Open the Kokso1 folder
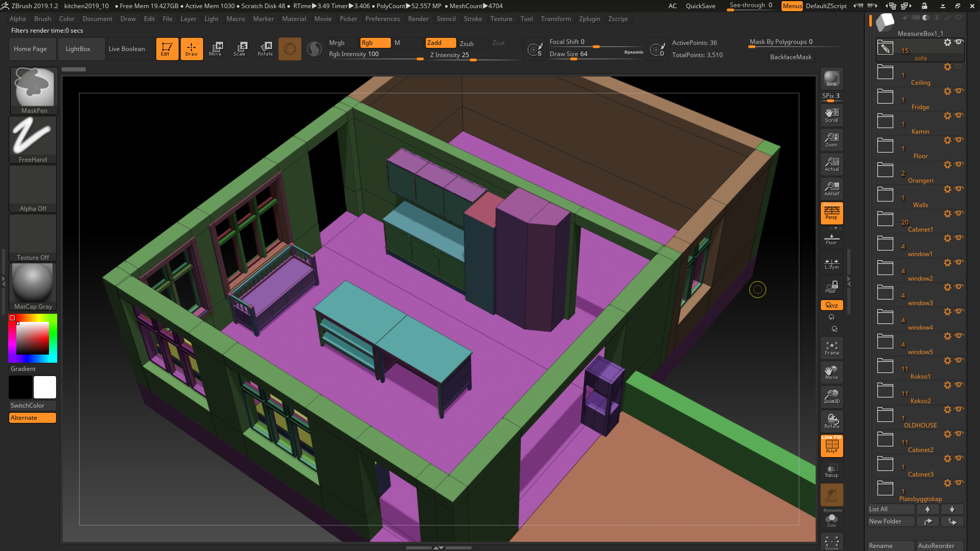This screenshot has width=980, height=551. click(885, 366)
